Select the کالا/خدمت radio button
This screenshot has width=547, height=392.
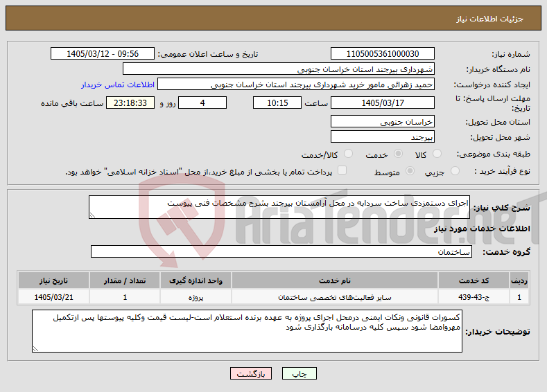(348, 154)
